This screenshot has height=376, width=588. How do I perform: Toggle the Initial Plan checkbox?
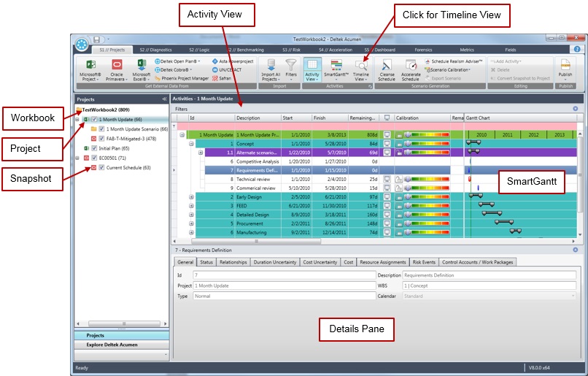(94, 147)
